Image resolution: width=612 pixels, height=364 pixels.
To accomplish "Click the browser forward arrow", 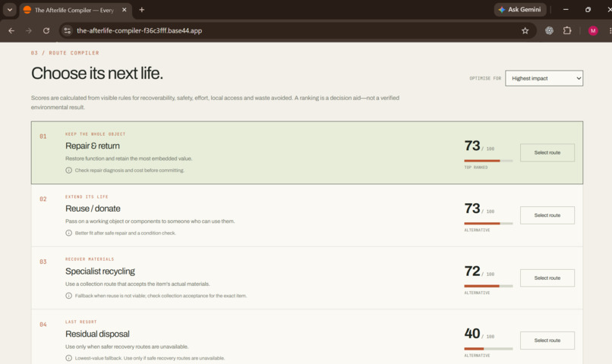I will tap(29, 30).
